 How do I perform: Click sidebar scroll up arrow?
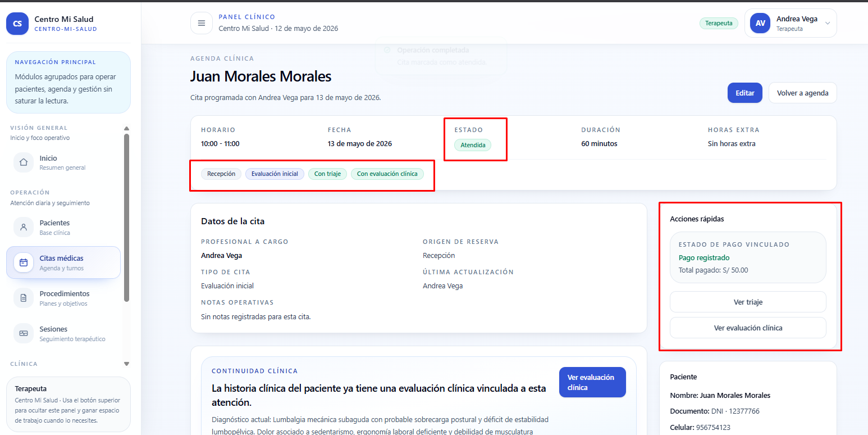126,128
